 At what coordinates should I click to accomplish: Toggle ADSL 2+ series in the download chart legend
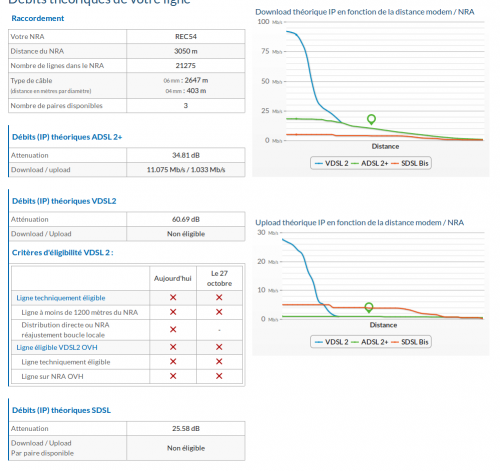[370, 163]
